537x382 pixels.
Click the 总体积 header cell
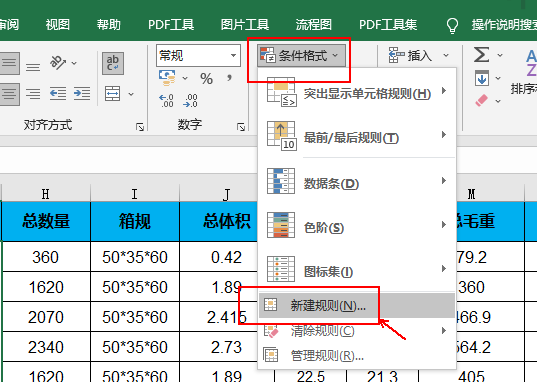(x=219, y=221)
